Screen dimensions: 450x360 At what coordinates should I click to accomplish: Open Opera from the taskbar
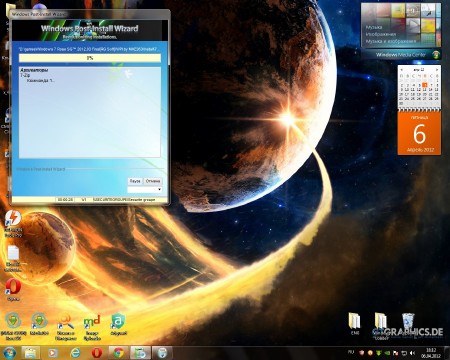[97, 353]
